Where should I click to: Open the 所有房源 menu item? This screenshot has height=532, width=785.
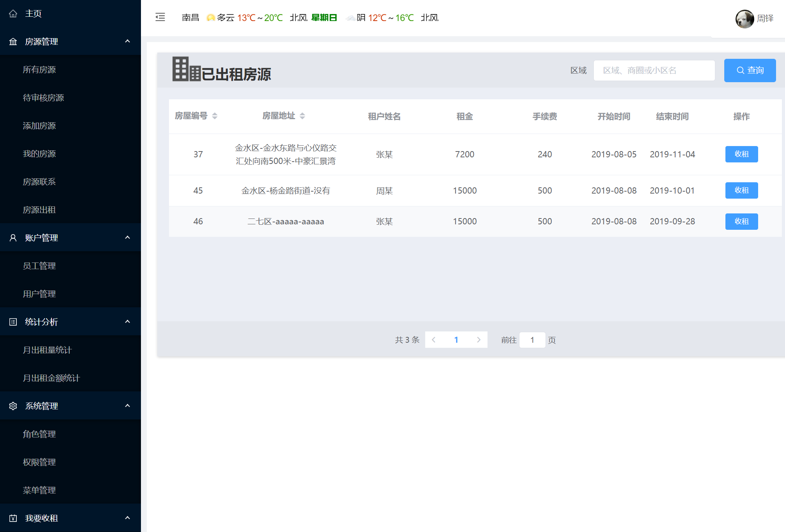(x=39, y=70)
